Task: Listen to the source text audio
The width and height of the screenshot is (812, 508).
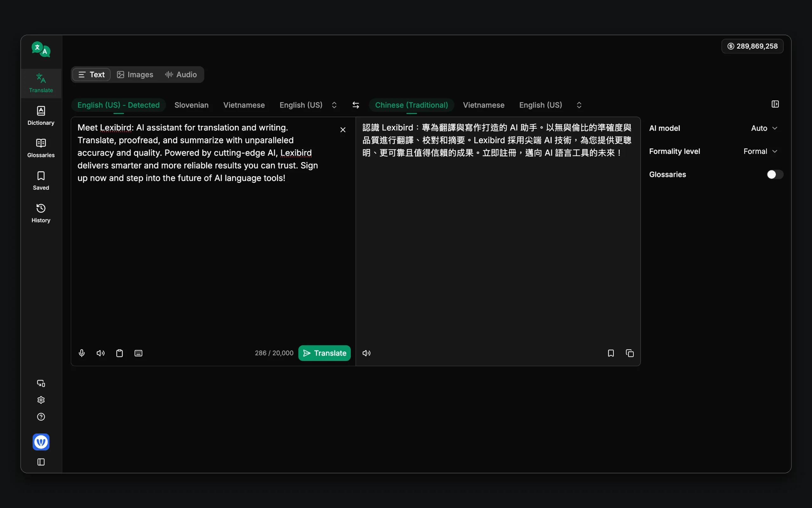Action: [x=101, y=353]
